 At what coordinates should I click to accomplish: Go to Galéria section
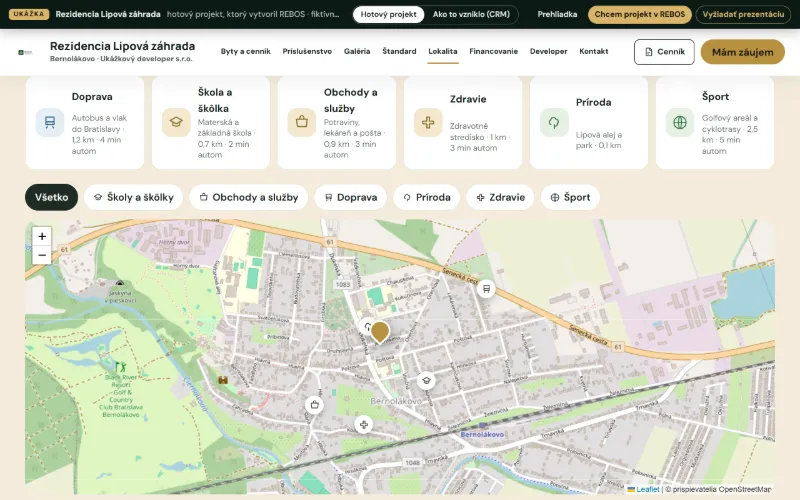(357, 52)
